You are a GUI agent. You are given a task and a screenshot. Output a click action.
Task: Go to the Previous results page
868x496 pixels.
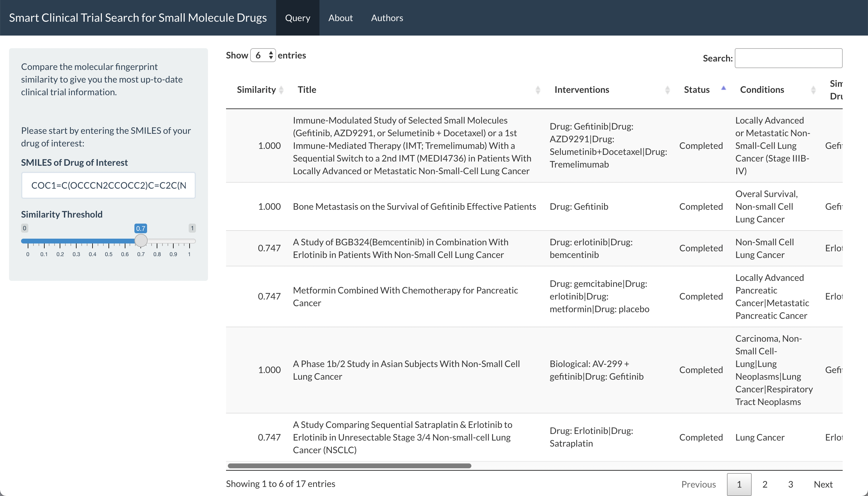coord(698,484)
